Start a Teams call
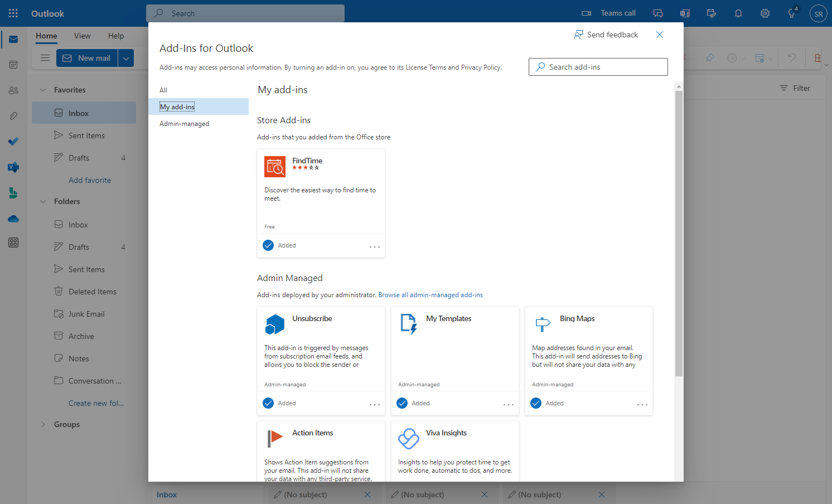 (608, 13)
